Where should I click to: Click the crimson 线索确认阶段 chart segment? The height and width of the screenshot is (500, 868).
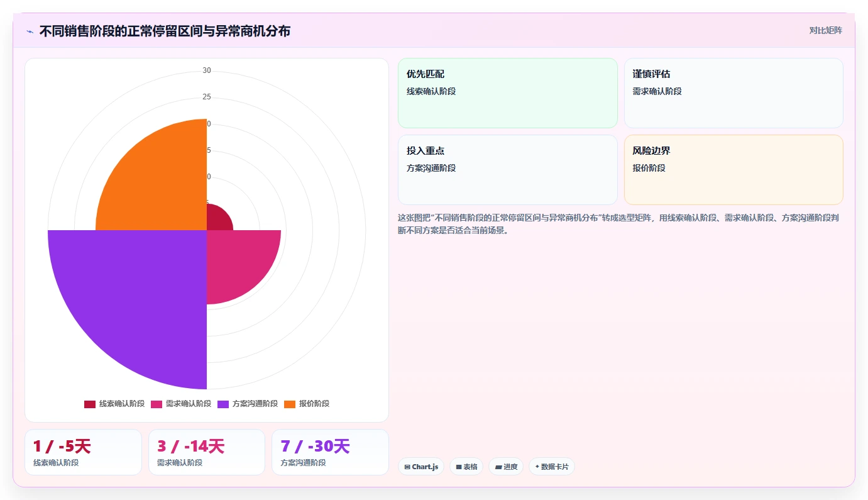click(217, 218)
